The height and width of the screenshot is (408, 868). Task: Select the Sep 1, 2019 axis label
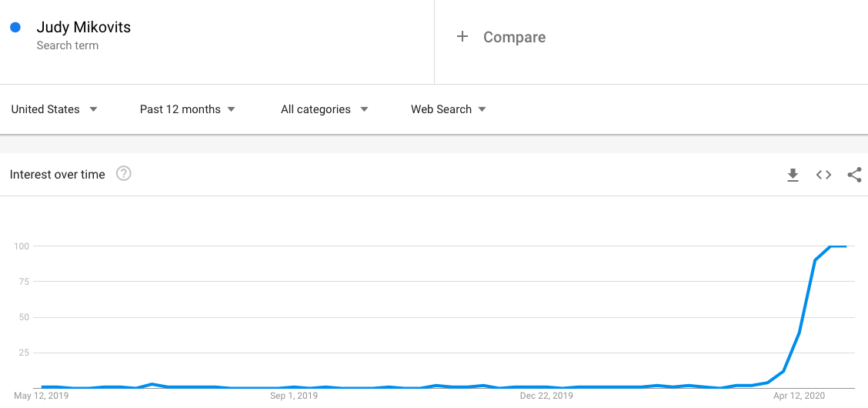click(x=294, y=396)
